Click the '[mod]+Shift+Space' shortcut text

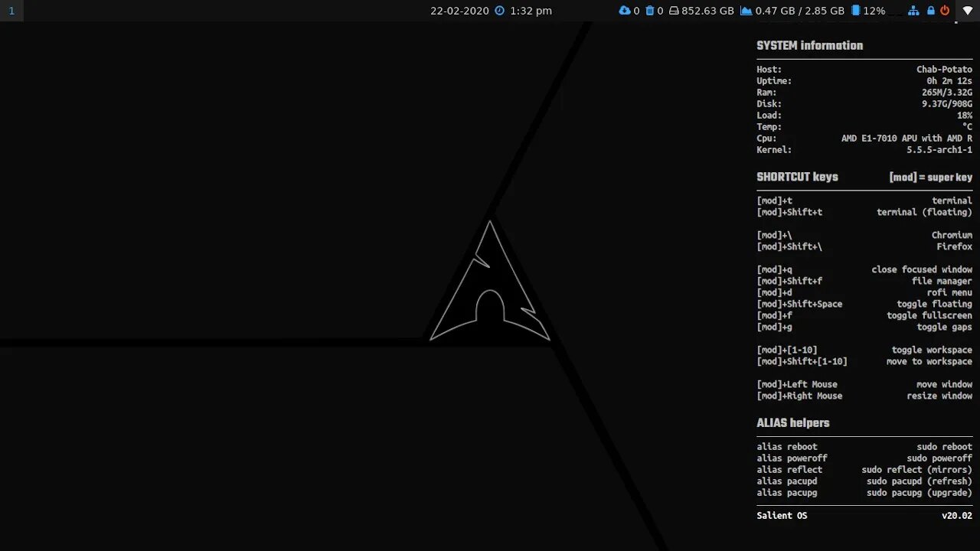coord(799,304)
